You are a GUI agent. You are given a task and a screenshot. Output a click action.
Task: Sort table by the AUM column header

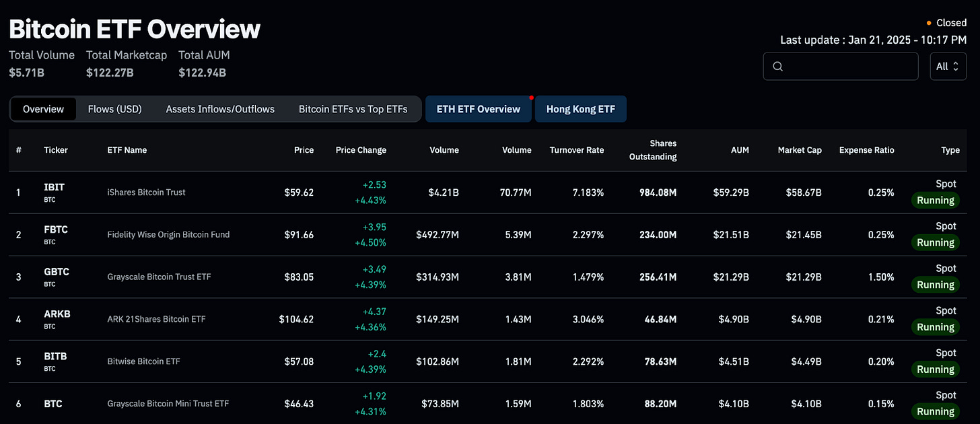tap(740, 150)
